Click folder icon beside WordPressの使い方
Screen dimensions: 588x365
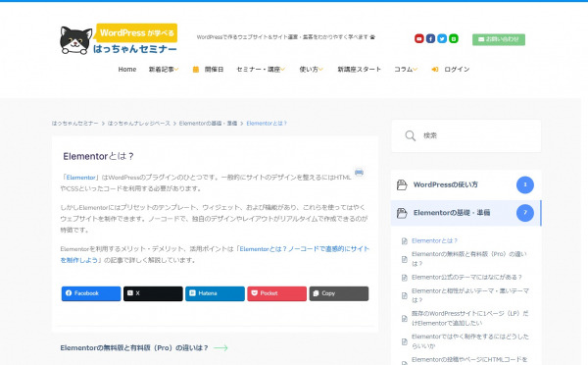pos(402,184)
